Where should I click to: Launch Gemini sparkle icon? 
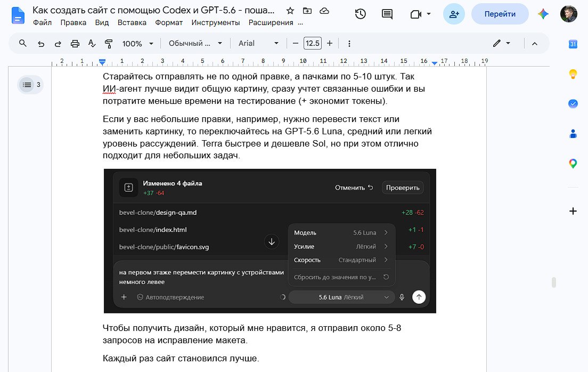pyautogui.click(x=543, y=14)
